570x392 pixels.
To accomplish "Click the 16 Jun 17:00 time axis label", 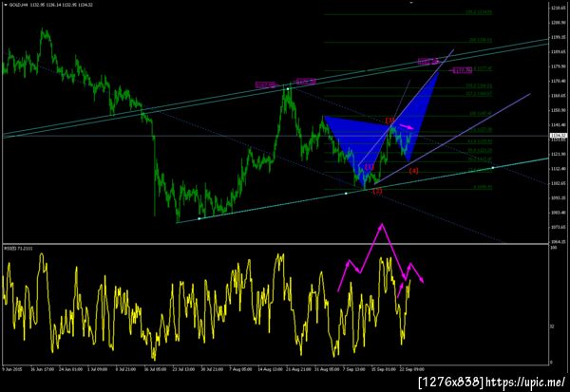I will coord(42,369).
